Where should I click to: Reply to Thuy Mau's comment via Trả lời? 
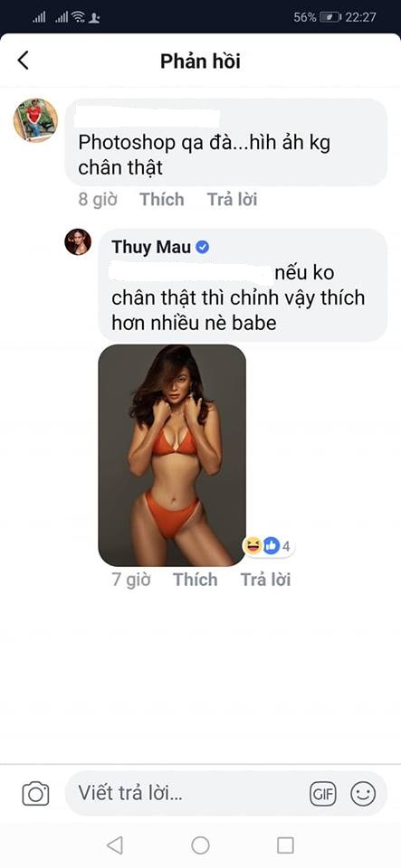(x=265, y=580)
